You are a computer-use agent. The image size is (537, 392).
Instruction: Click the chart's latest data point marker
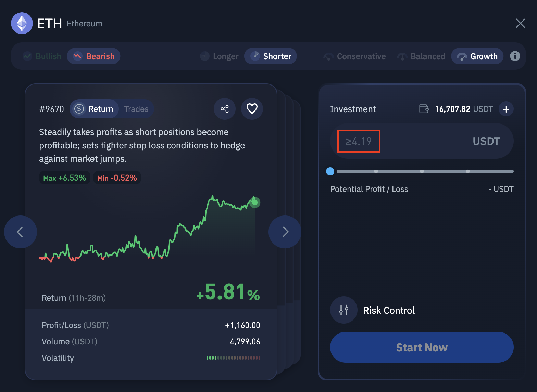click(255, 202)
